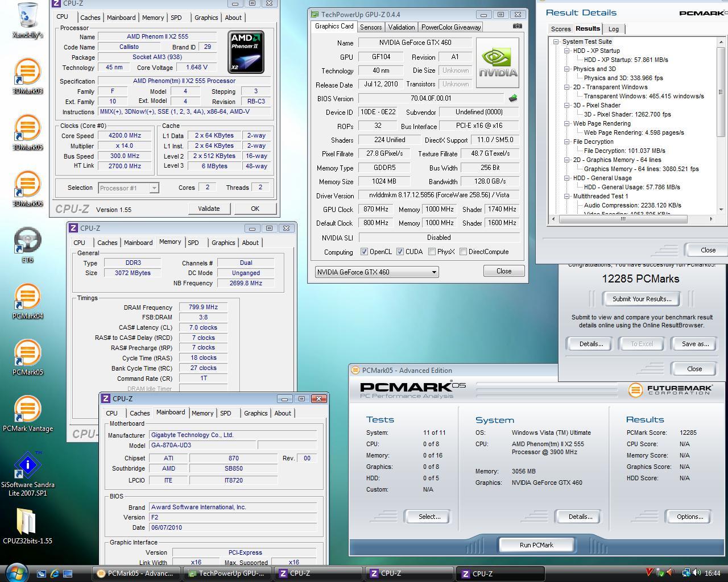Toggle the CUDA checkbox
728x582 pixels.
pyautogui.click(x=400, y=252)
